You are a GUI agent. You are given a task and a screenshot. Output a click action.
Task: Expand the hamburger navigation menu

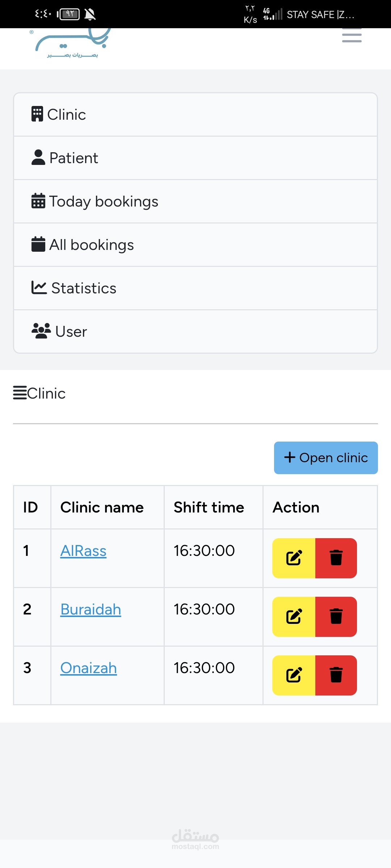[352, 35]
